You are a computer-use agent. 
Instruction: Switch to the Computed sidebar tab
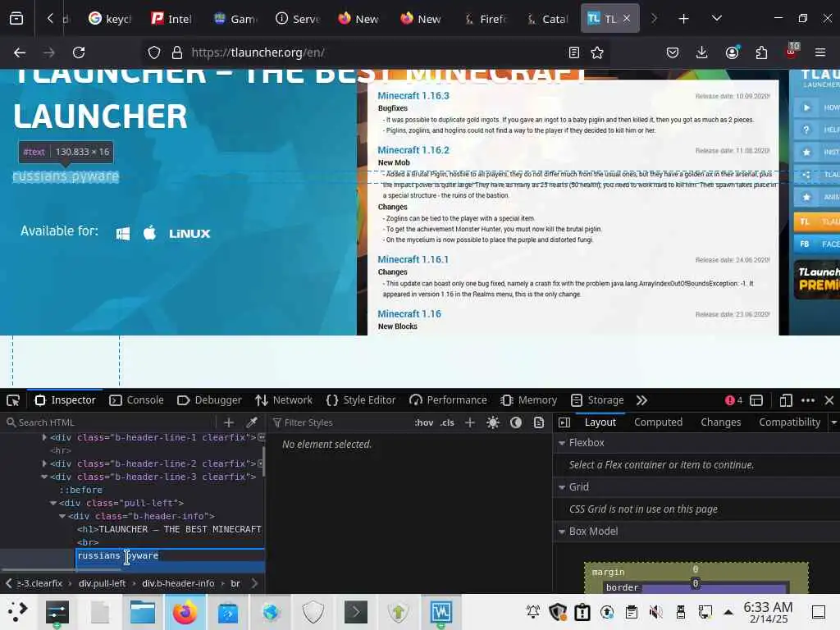point(659,422)
